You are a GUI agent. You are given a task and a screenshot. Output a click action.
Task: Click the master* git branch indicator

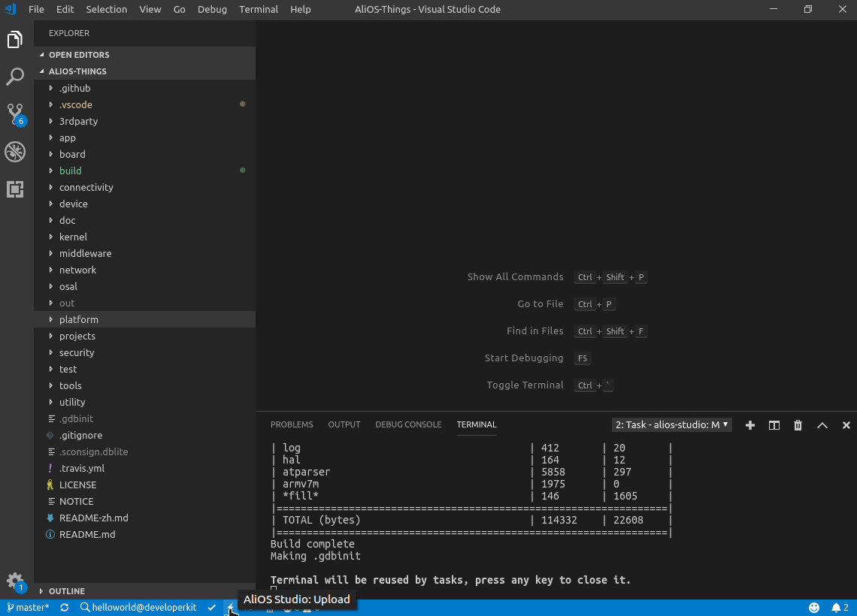(28, 607)
